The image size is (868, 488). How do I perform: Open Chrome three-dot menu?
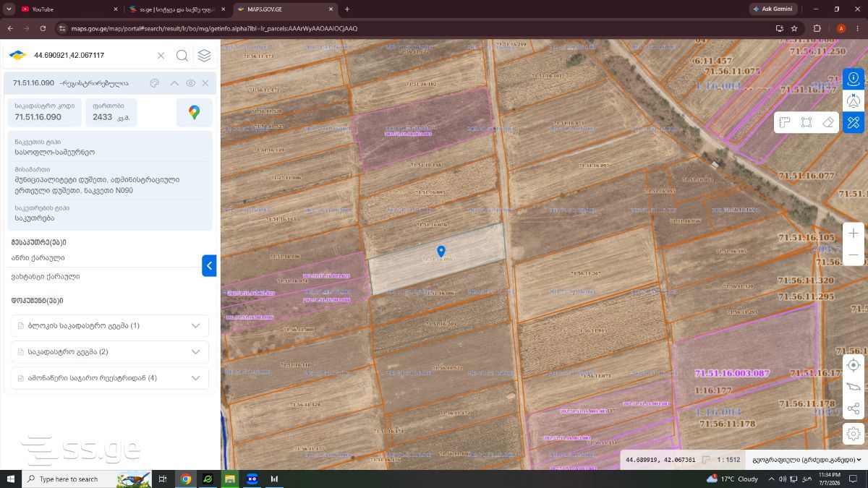tap(857, 28)
